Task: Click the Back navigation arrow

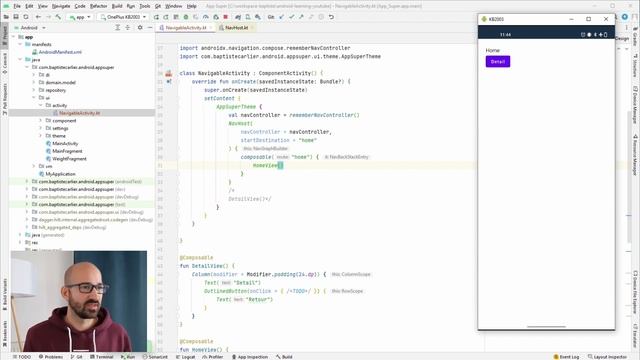Action: tap(38, 17)
